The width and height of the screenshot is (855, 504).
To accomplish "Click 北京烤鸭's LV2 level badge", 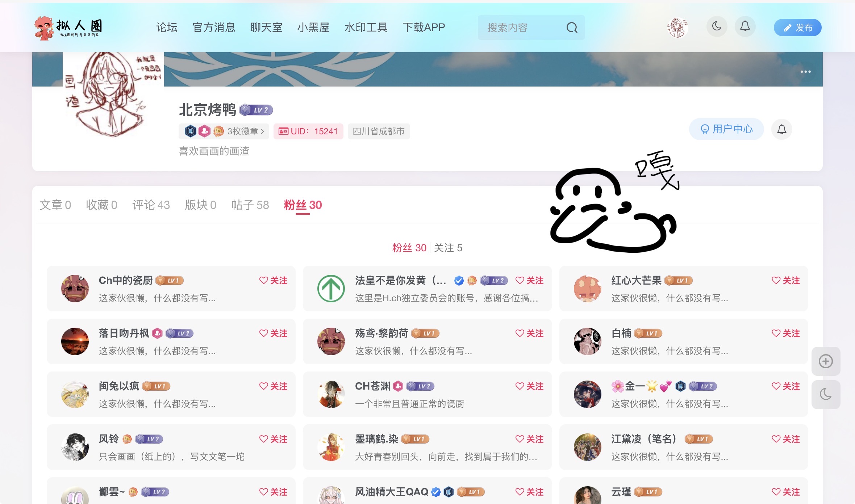I will [256, 110].
